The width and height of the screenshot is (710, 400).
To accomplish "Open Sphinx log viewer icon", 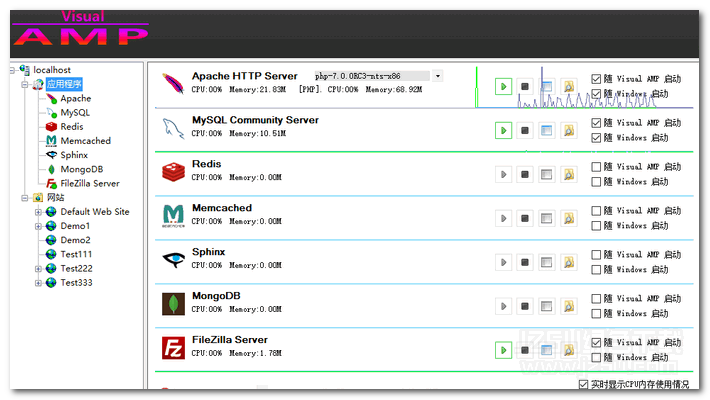I will click(x=569, y=262).
